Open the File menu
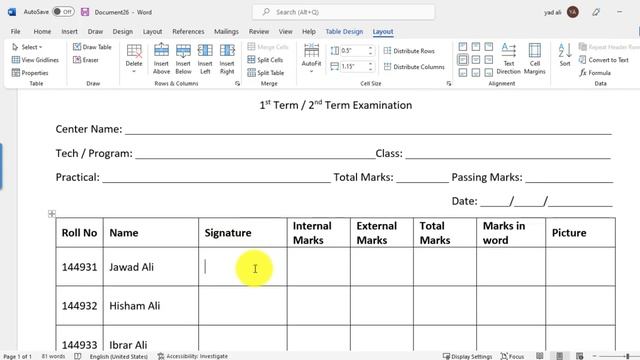Screen dimensions: 640x360 [x=16, y=31]
